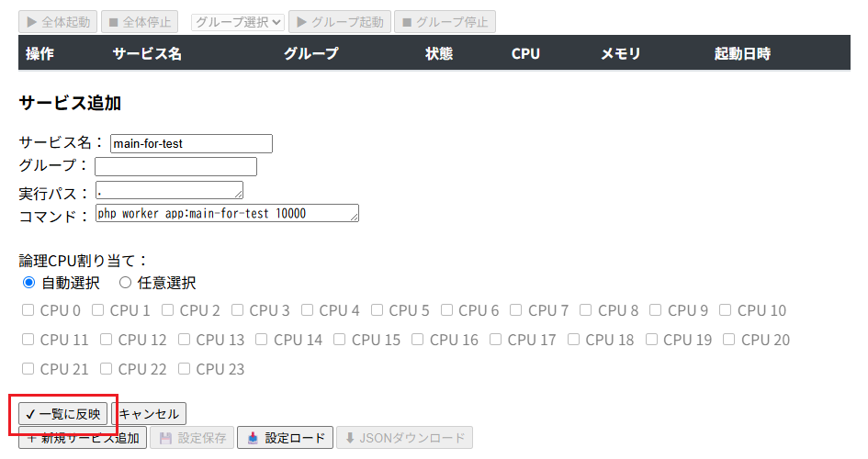
Task: Click the 新規サービス追加 button
Action: (83, 438)
